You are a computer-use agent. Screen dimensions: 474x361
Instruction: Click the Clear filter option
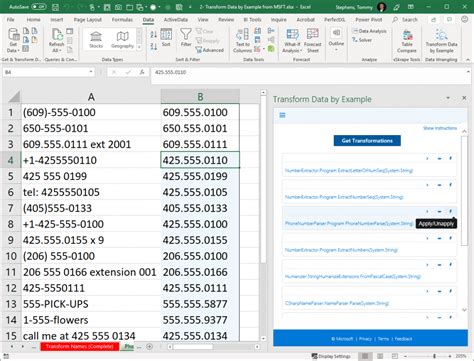coord(204,31)
